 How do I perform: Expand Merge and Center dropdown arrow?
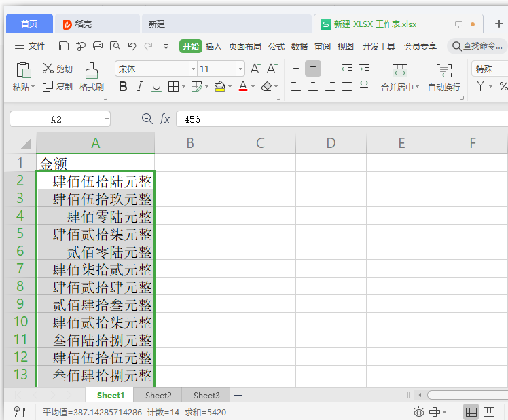pyautogui.click(x=417, y=86)
